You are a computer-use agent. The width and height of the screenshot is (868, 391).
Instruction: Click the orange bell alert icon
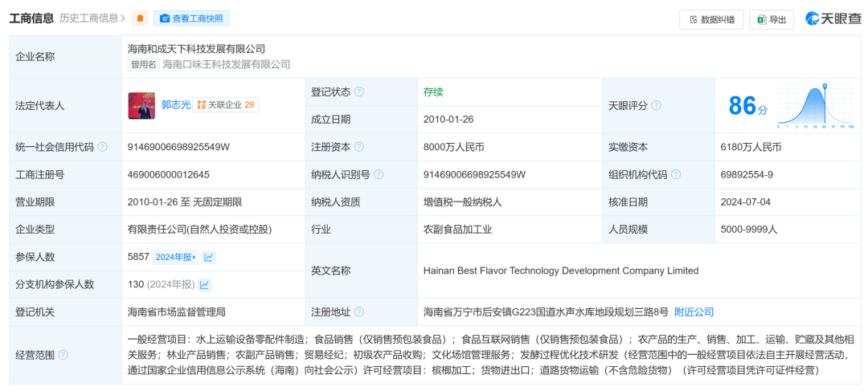click(x=140, y=18)
